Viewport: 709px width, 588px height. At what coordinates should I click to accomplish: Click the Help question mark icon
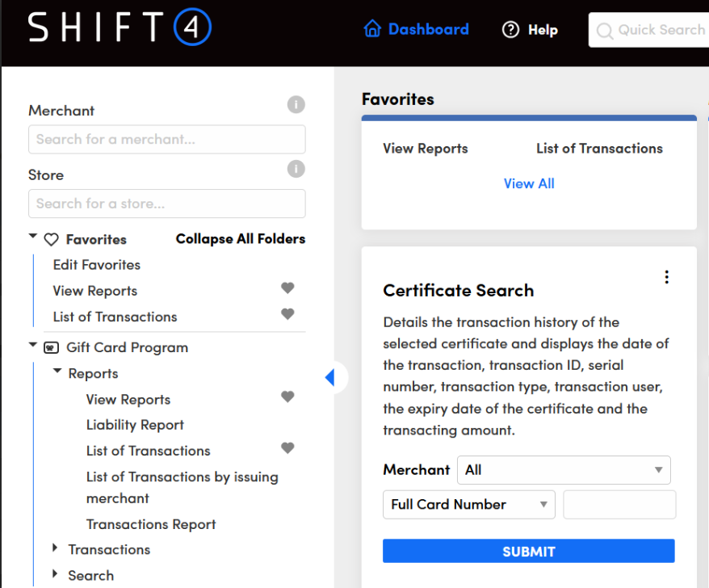click(510, 30)
